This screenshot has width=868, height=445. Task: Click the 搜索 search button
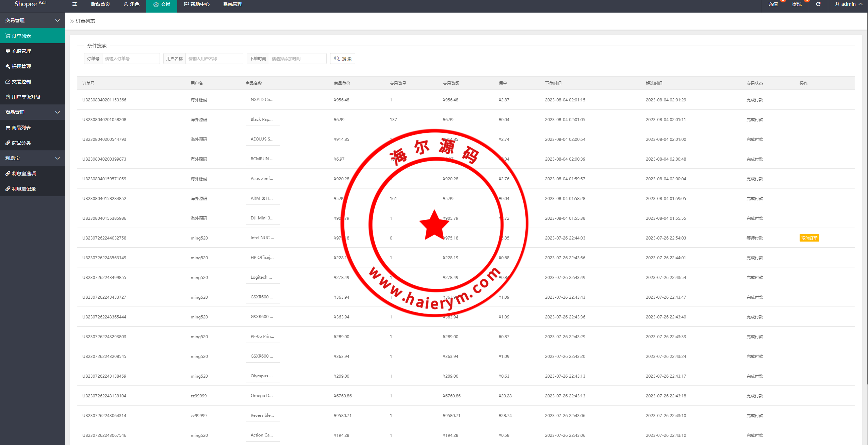point(342,59)
